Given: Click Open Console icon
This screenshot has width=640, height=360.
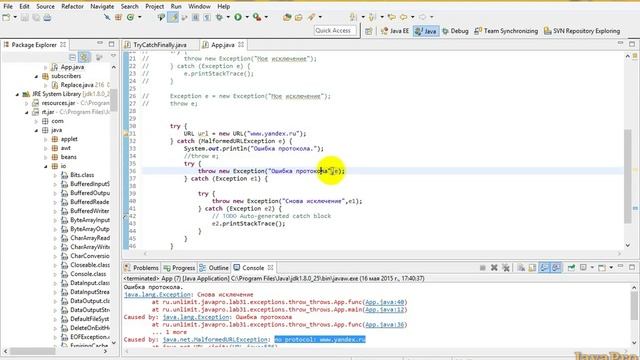Looking at the screenshot, I should [x=602, y=268].
